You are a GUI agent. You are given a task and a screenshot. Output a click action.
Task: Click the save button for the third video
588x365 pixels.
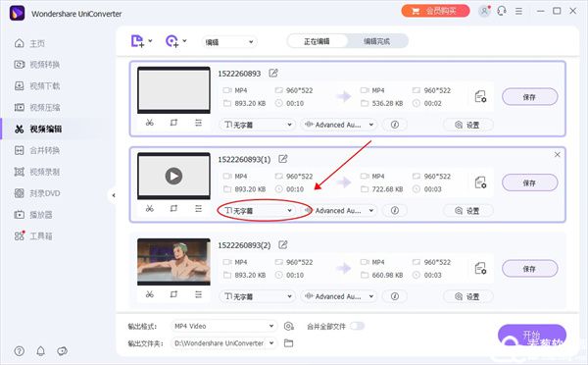pyautogui.click(x=529, y=269)
